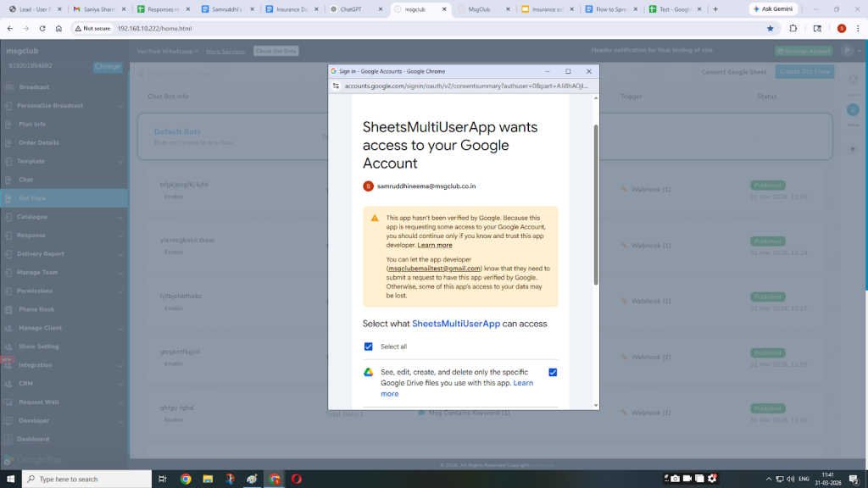Open File Explorer from the taskbar
The height and width of the screenshot is (488, 868).
208,479
